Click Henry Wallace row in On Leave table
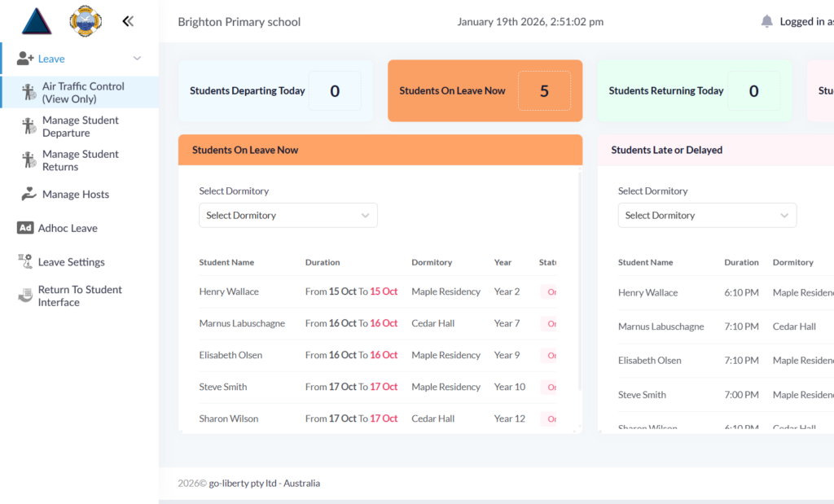The height and width of the screenshot is (504, 834). 229,291
